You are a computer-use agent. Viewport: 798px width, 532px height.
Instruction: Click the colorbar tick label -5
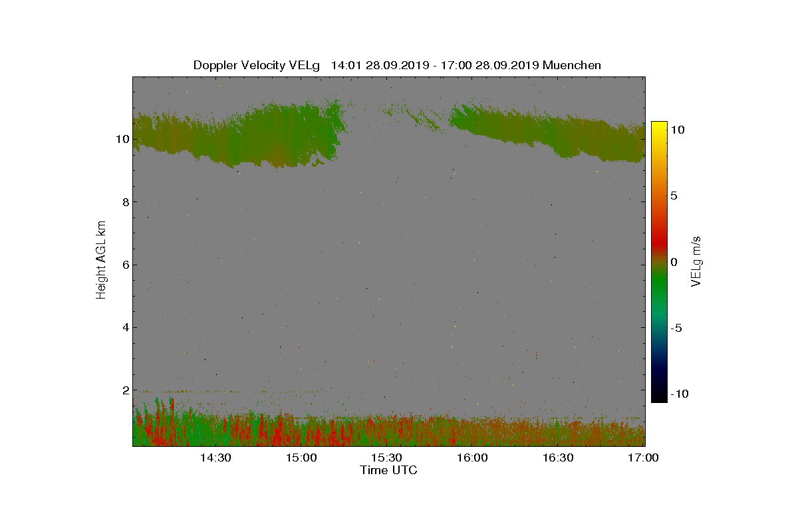[x=676, y=328]
